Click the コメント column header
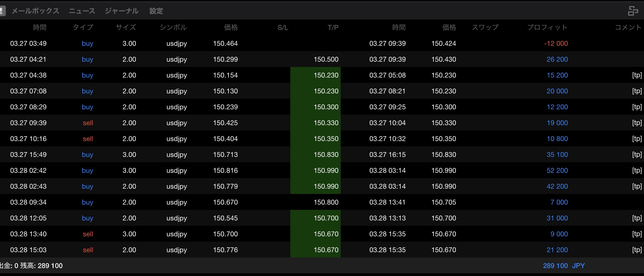Screen dimensions: 644x276 tap(628, 27)
